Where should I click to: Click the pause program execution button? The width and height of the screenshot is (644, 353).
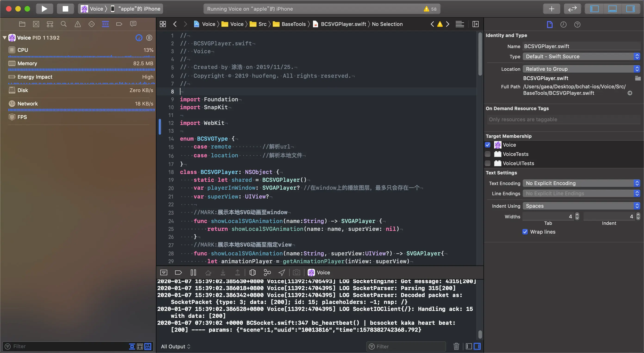tap(193, 272)
